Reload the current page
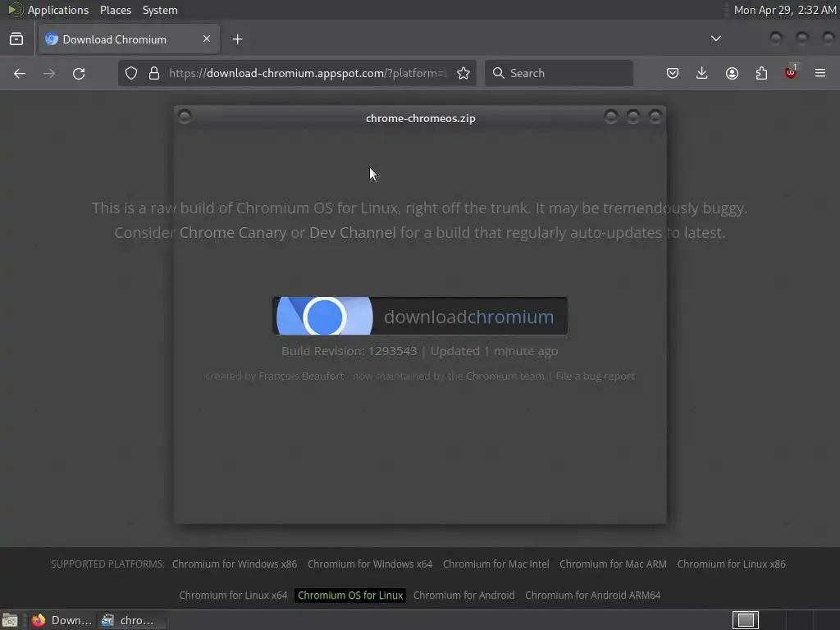This screenshot has height=630, width=840. click(79, 73)
